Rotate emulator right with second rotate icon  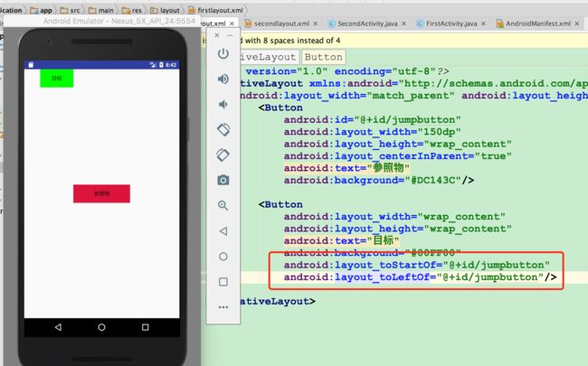[x=223, y=155]
